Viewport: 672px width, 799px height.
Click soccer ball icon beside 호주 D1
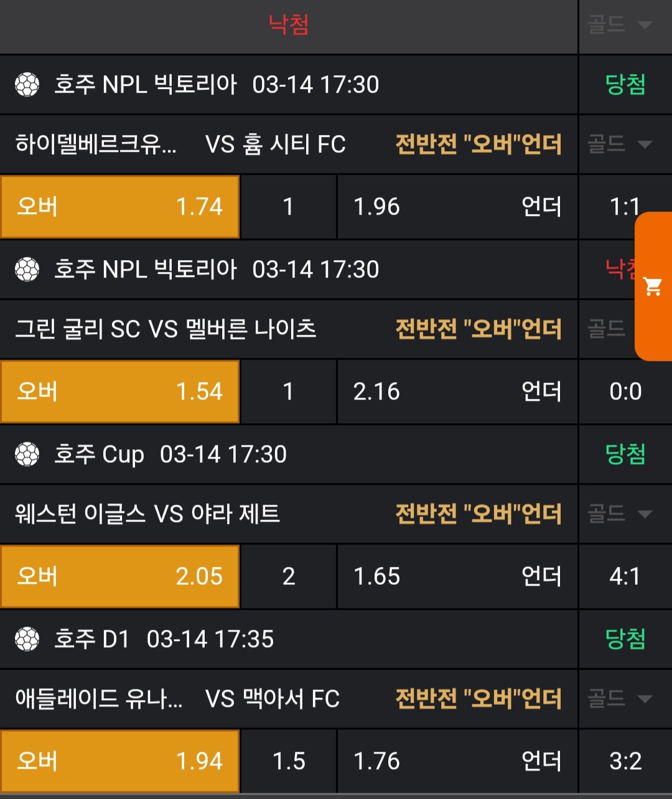click(27, 639)
